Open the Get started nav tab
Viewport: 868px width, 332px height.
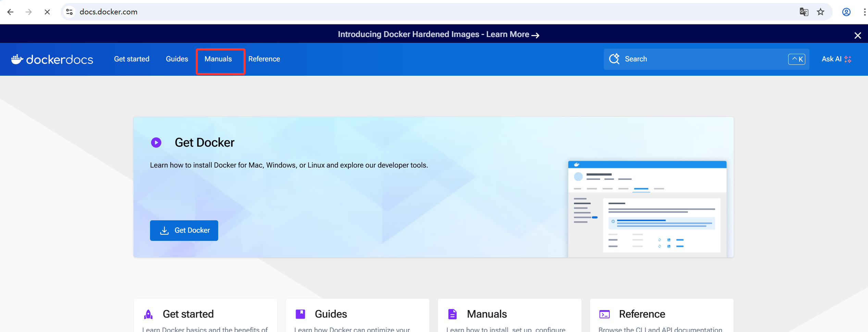click(x=132, y=59)
